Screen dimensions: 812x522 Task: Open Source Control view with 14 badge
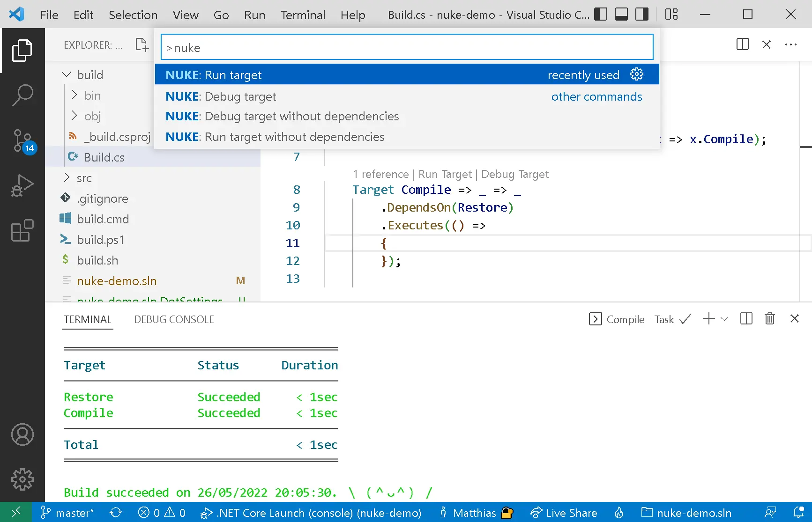pos(23,141)
